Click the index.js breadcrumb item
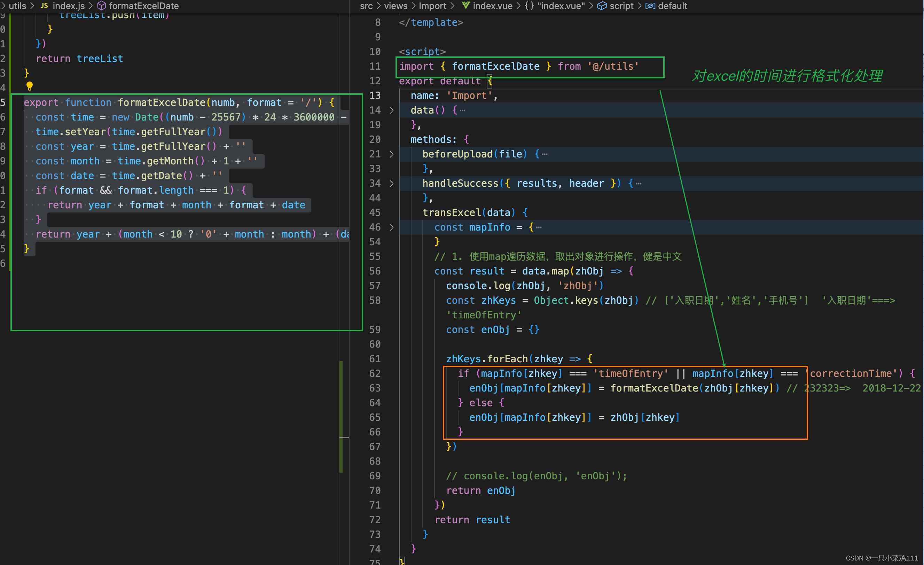This screenshot has width=924, height=565. point(69,6)
